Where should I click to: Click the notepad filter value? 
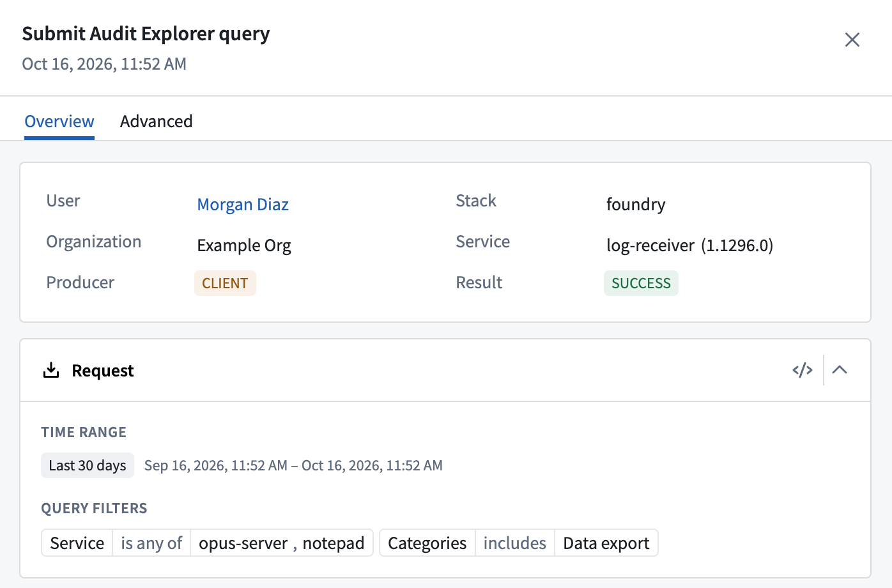coord(334,543)
